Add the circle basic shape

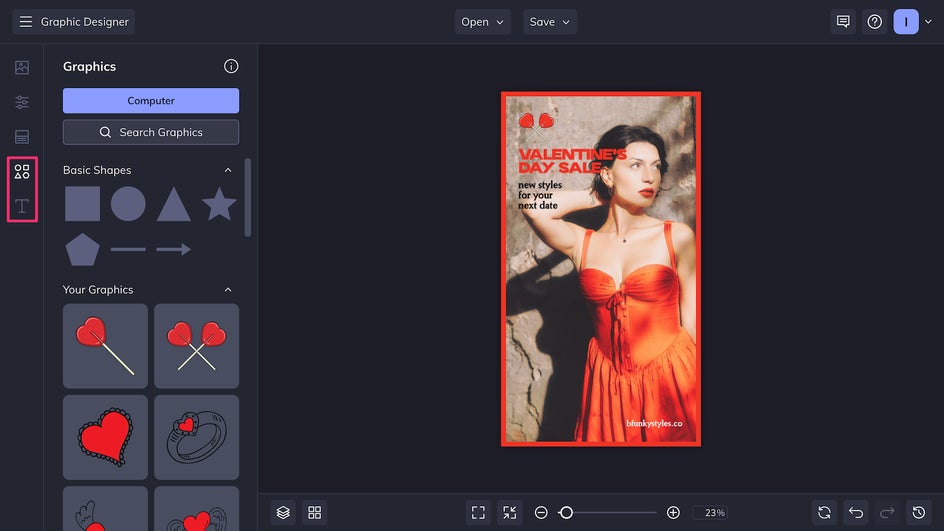click(x=128, y=203)
